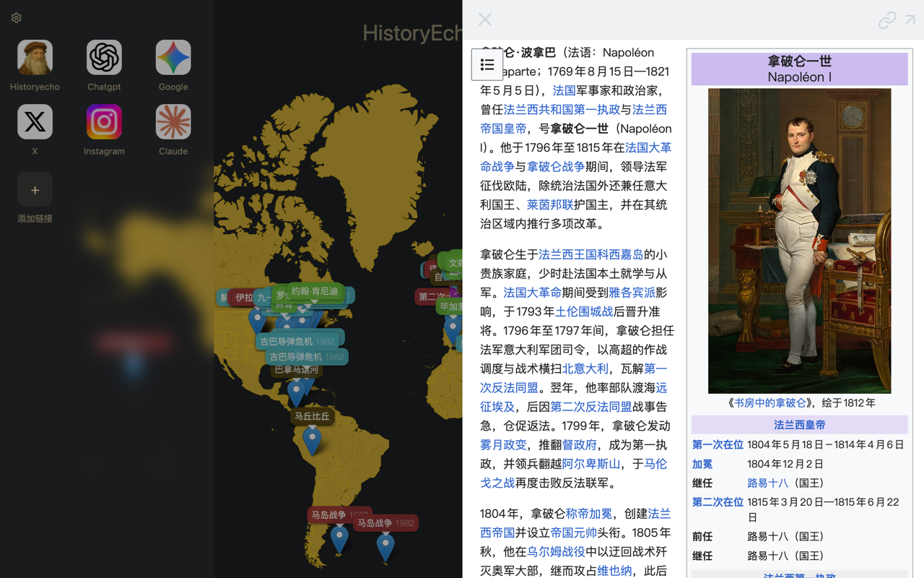
Task: Open the 莱茵邦联 link
Action: coord(550,204)
